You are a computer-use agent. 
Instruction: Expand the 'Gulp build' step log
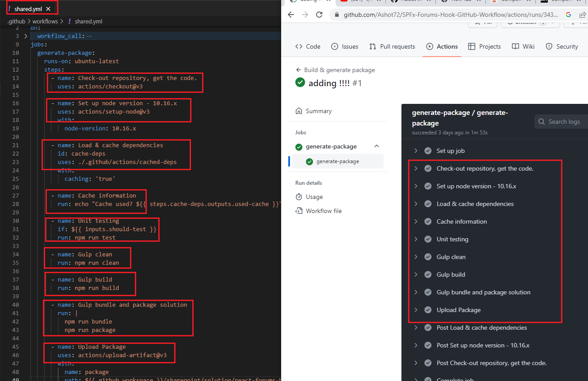(416, 274)
